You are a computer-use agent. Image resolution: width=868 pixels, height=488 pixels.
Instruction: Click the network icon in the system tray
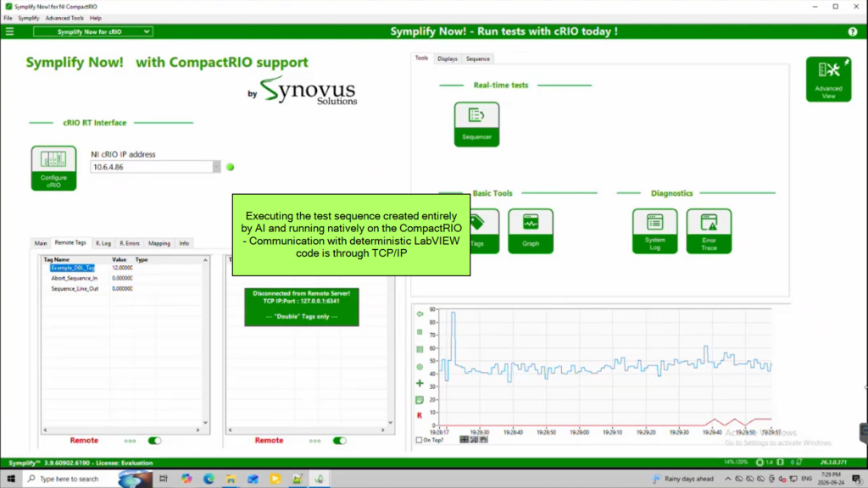pos(793,479)
